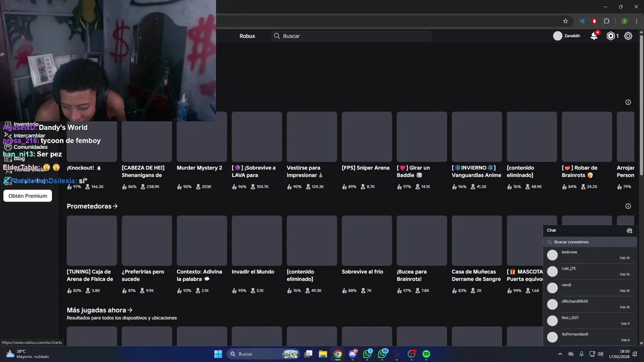Click the info icon above the top game row
This screenshot has height=362, width=644.
(x=628, y=102)
